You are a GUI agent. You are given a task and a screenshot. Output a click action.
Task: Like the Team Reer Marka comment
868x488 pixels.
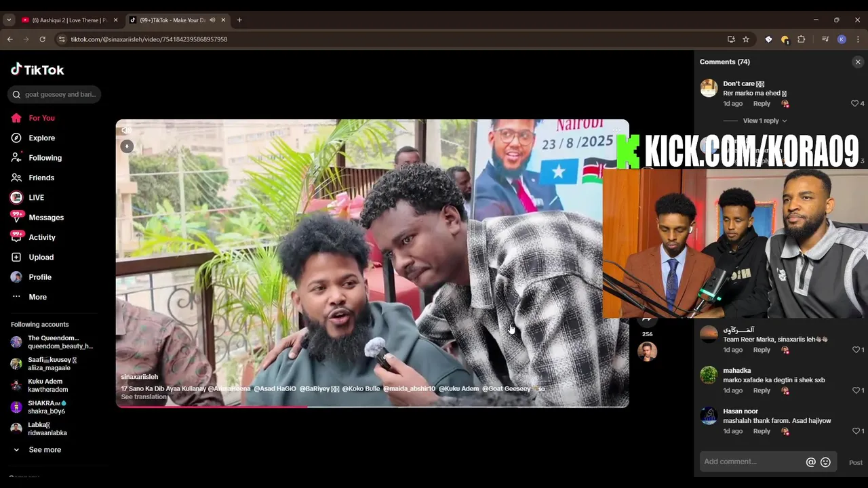856,350
